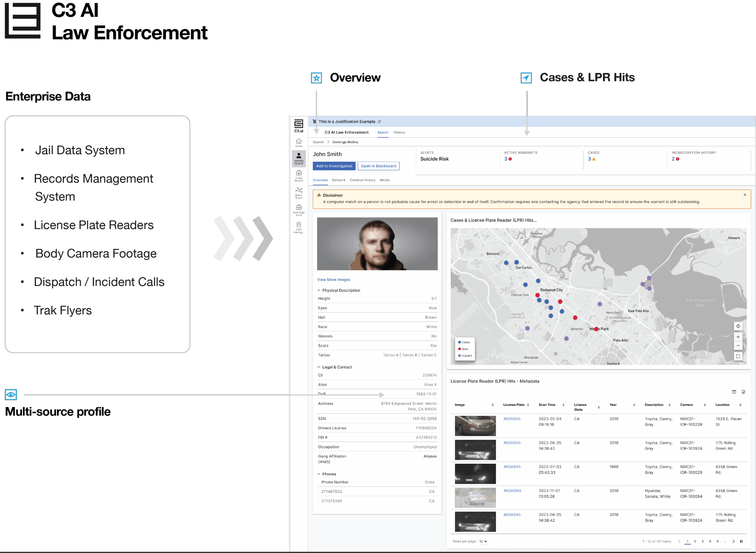
Task: Open Black Board from the sidebar
Action: coord(299,193)
